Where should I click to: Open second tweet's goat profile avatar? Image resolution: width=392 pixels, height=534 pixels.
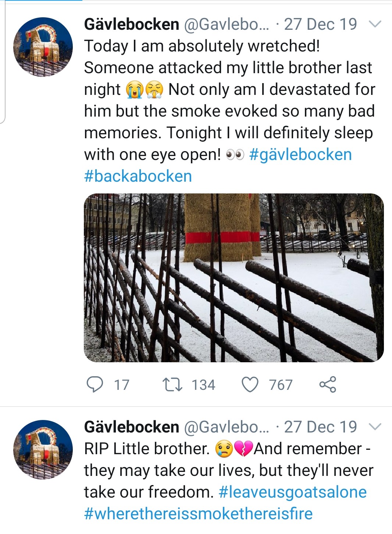coord(43,450)
